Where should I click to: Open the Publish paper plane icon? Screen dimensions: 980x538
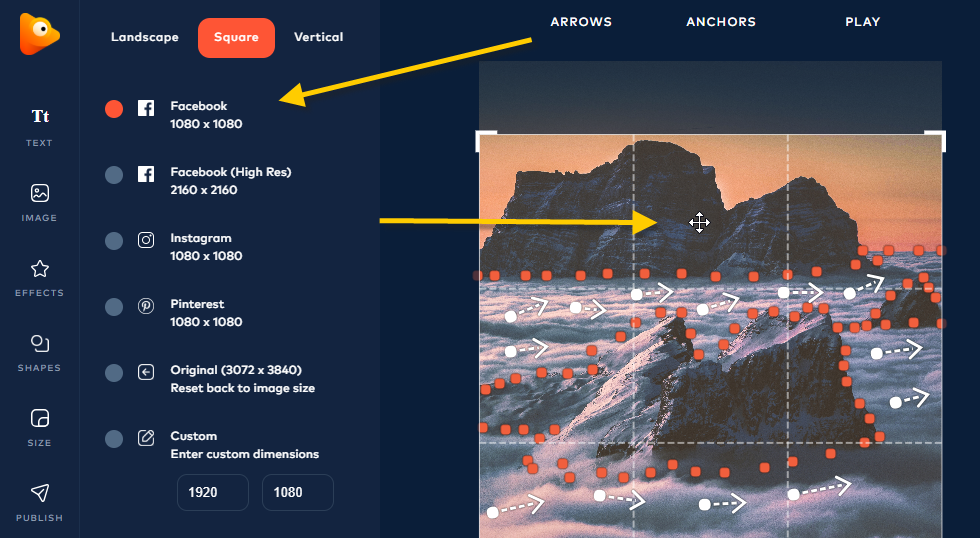click(39, 493)
